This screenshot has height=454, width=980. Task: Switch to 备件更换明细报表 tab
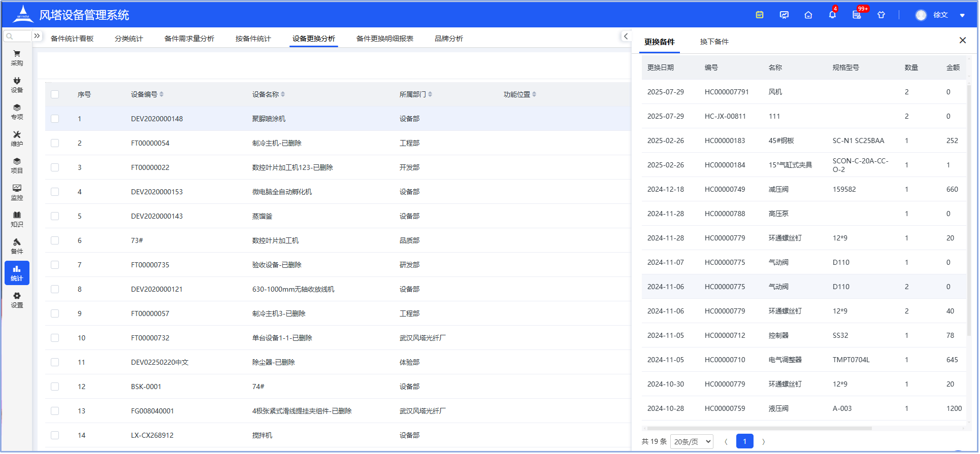(385, 39)
